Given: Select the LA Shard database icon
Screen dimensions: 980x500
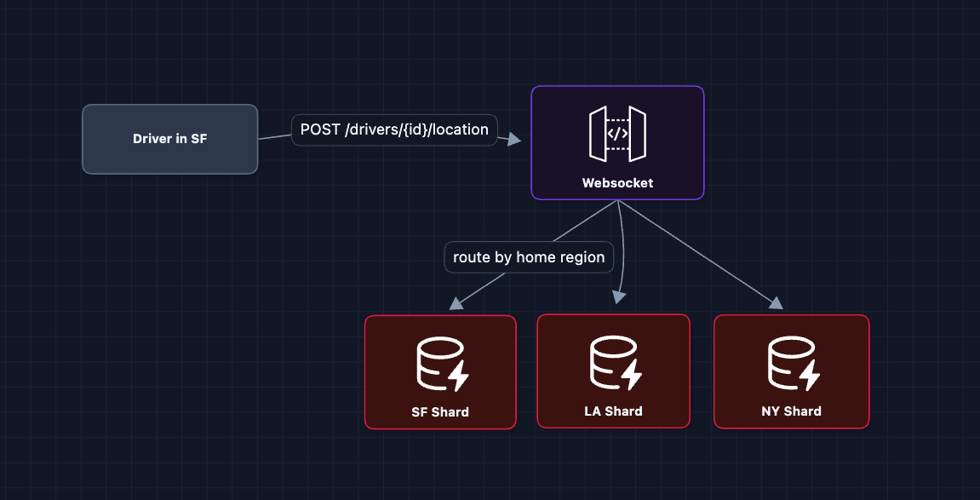Looking at the screenshot, I should pyautogui.click(x=613, y=364).
